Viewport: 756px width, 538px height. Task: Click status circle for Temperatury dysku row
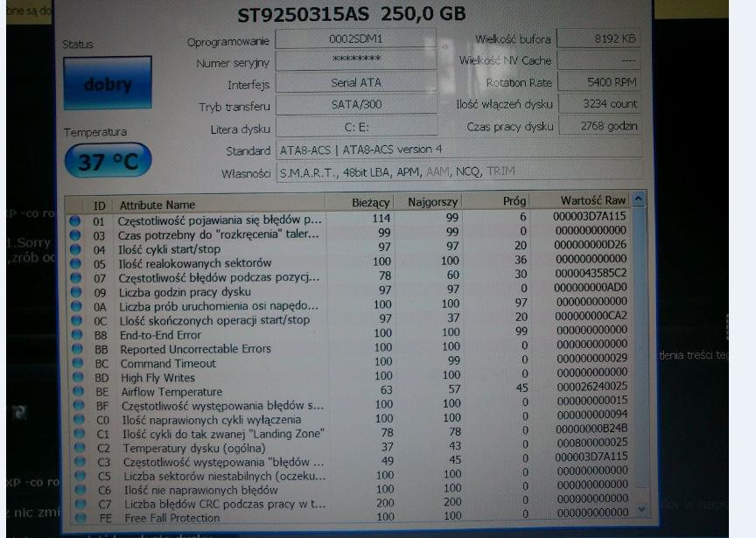click(80, 447)
